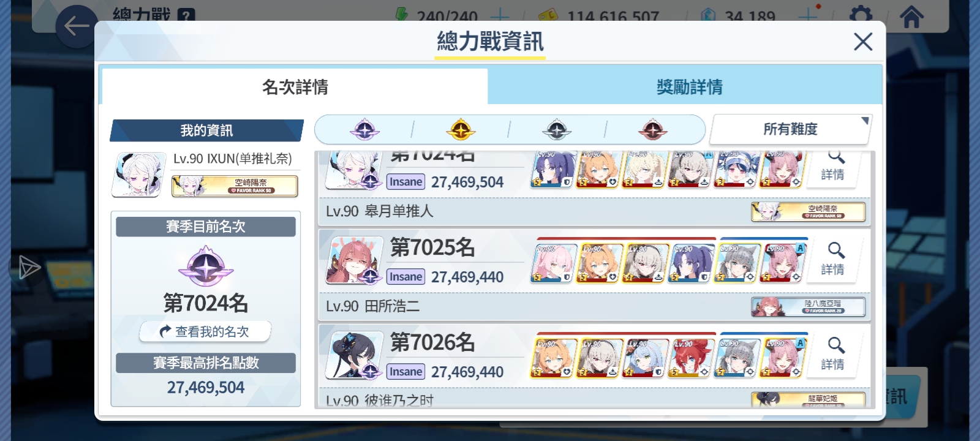
Task: Click 陸八魔亞瑠 favor rank badge
Action: (809, 307)
